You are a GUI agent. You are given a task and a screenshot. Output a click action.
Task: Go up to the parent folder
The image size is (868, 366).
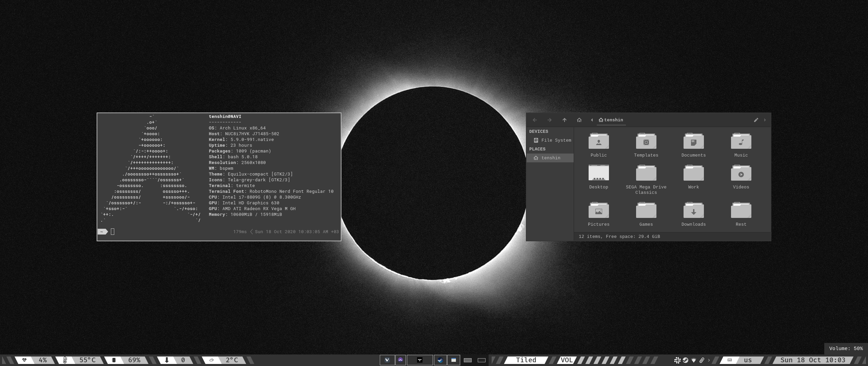coord(564,120)
